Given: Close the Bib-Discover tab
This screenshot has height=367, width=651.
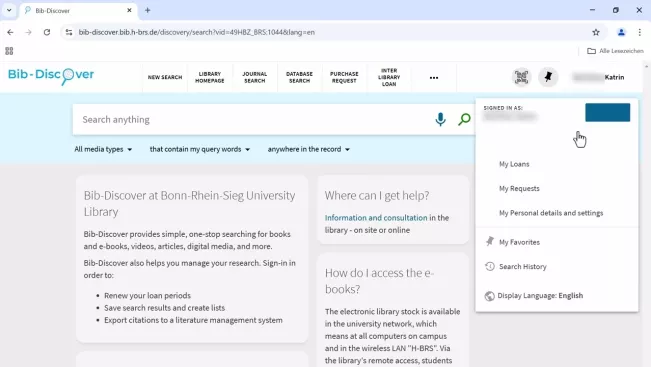Looking at the screenshot, I should click(129, 10).
